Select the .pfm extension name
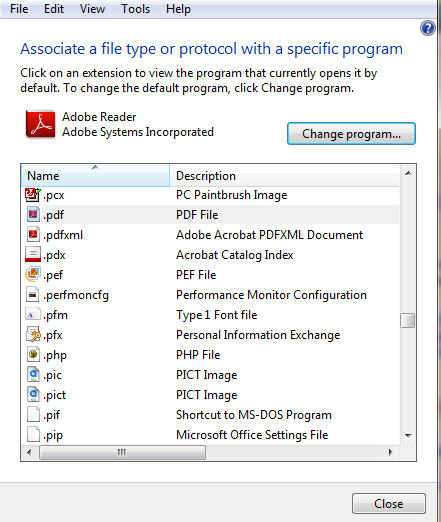 (55, 315)
